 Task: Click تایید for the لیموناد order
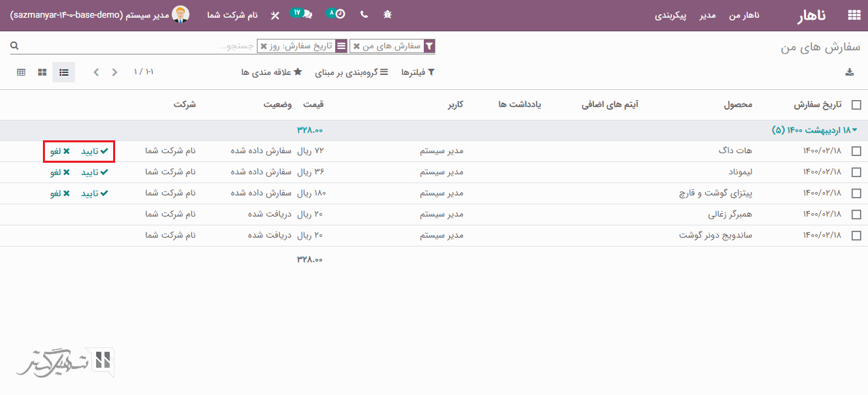pos(95,172)
